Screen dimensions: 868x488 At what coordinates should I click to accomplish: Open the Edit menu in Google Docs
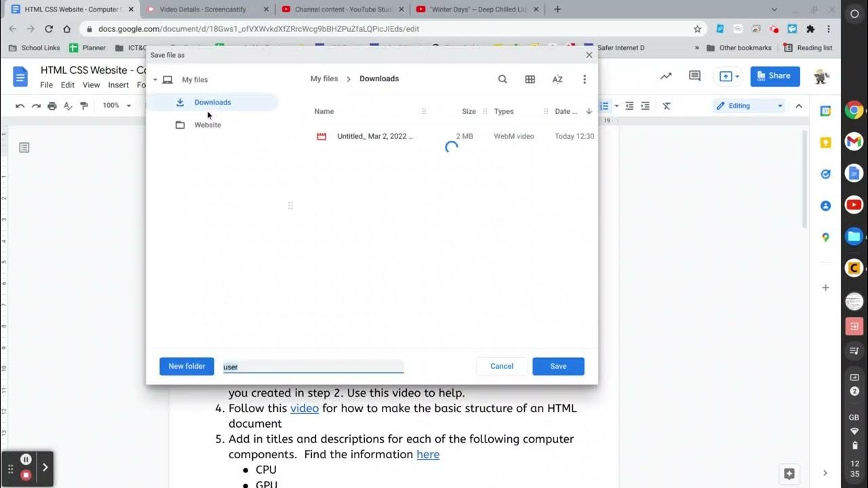68,85
